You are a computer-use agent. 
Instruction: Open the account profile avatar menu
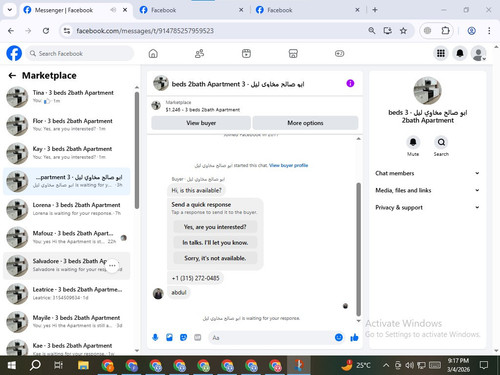click(x=479, y=53)
